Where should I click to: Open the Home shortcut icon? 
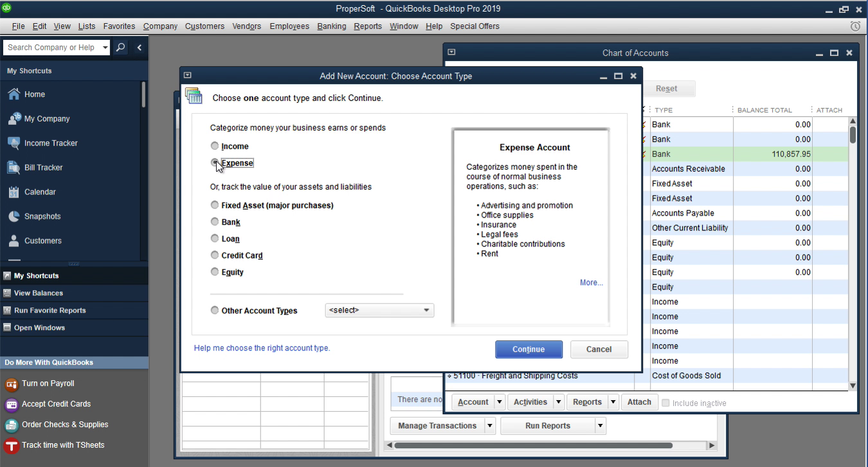click(14, 95)
